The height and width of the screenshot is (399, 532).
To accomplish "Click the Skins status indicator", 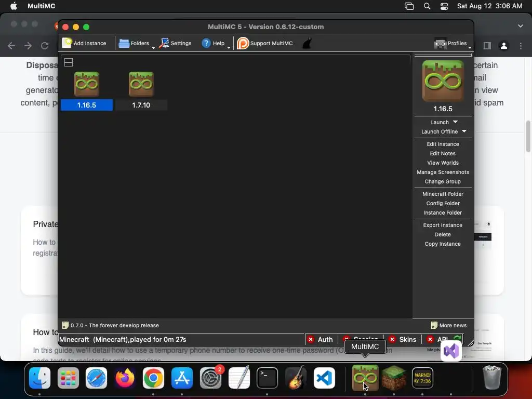I will 403,339.
